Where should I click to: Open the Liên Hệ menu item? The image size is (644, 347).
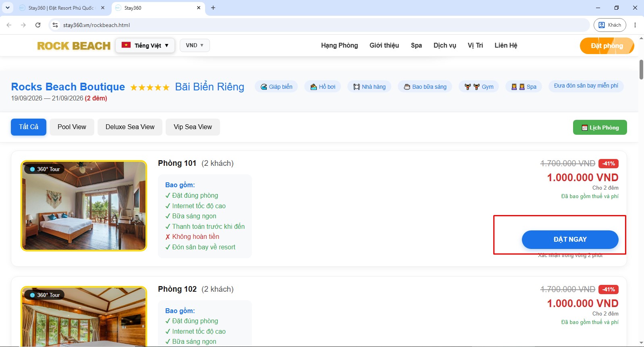coord(506,46)
